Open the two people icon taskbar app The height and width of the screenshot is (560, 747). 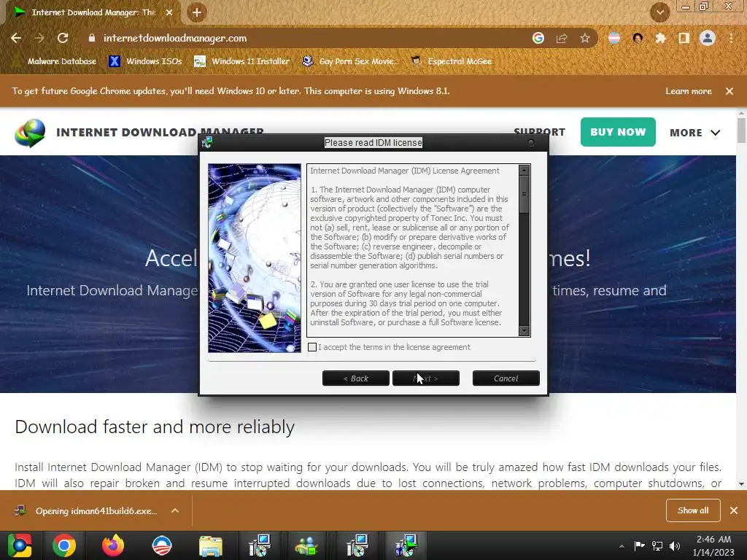[307, 545]
